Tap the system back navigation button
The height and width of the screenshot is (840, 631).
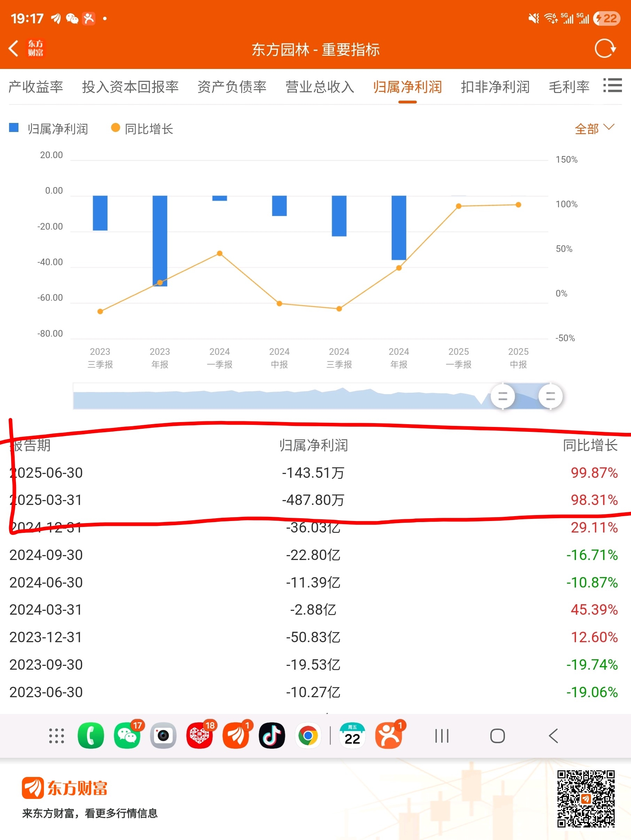tap(554, 736)
